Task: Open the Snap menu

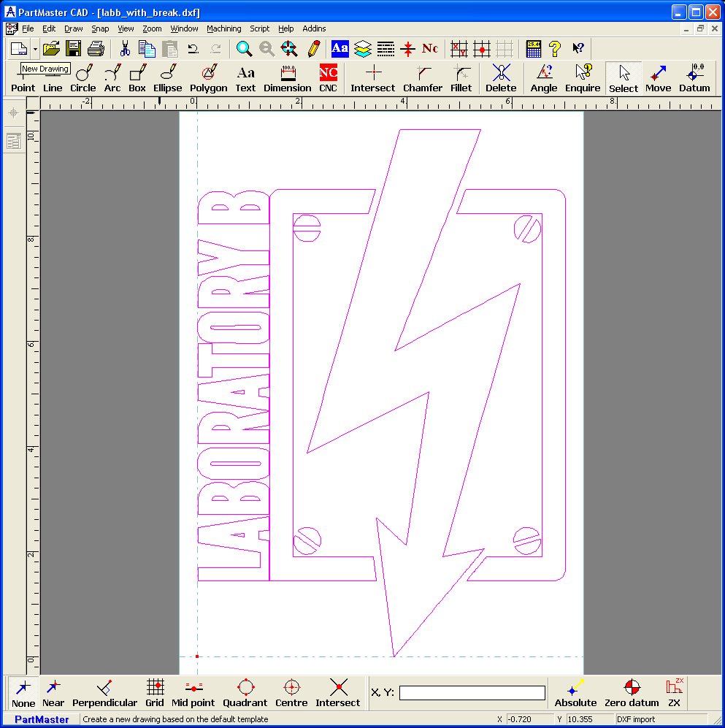Action: pyautogui.click(x=100, y=28)
